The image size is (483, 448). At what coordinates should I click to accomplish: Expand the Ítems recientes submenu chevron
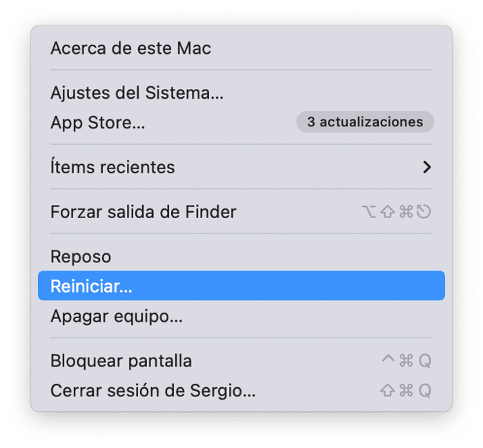click(427, 167)
